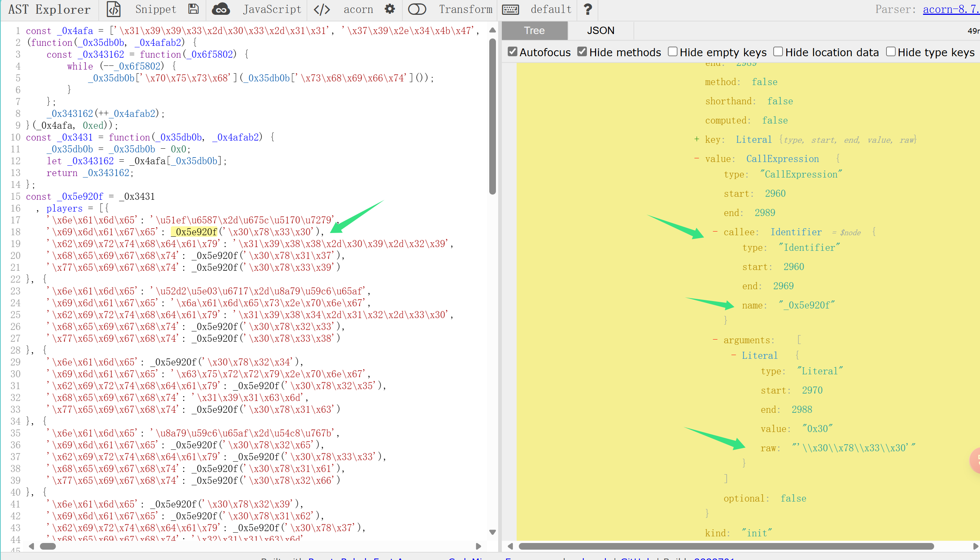This screenshot has height=560, width=980.
Task: Click the code editor vertical scrollbar thumb
Action: pos(493,115)
